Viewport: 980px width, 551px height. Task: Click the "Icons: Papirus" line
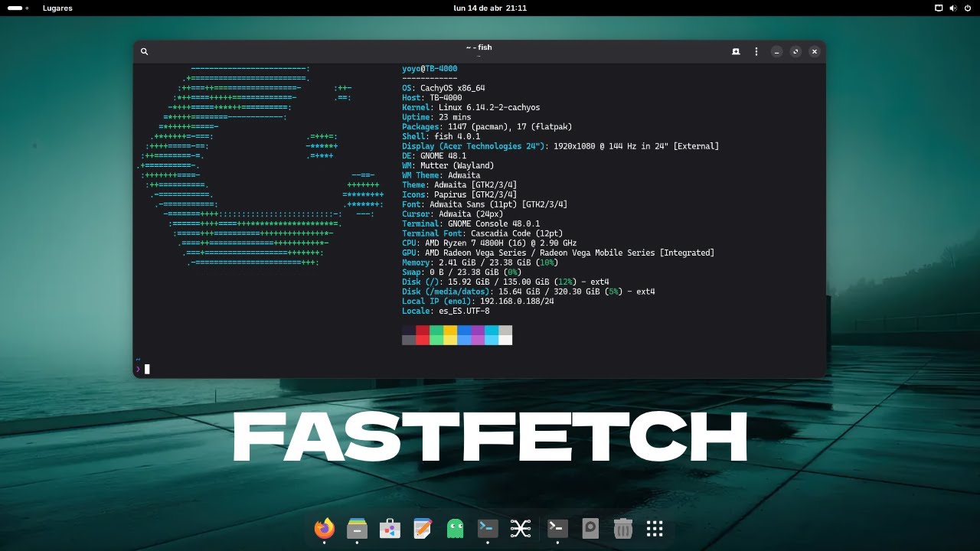(x=459, y=194)
